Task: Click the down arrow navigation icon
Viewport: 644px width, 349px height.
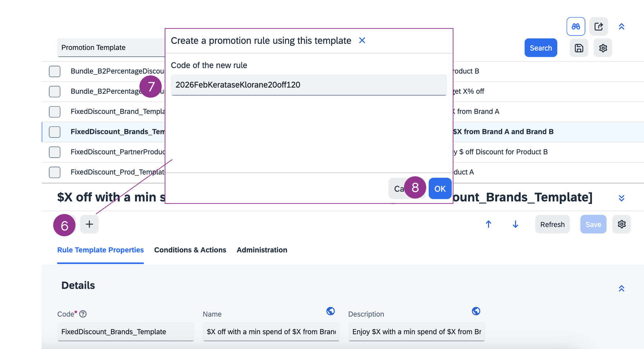Action: 515,224
